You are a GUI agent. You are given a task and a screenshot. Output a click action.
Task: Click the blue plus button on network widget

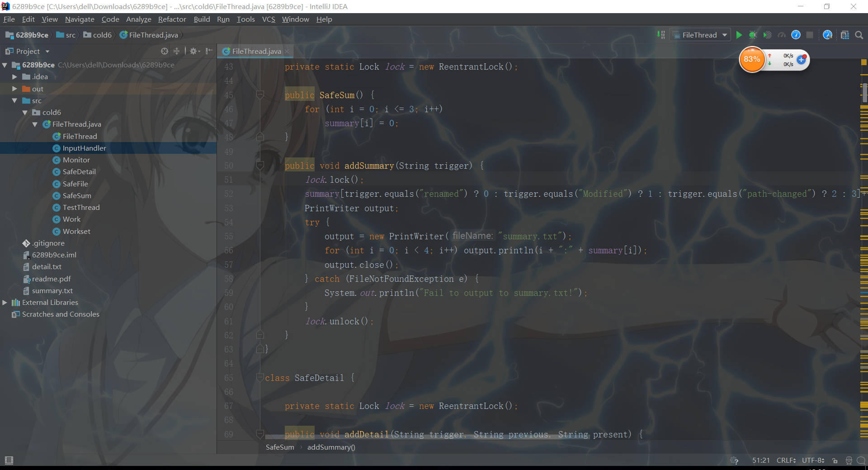pyautogui.click(x=802, y=60)
